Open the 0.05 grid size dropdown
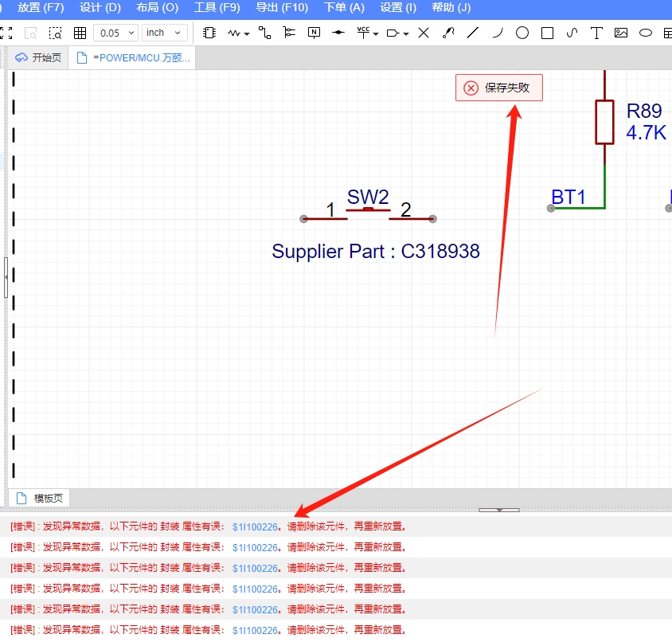The height and width of the screenshot is (642, 672). 115,33
